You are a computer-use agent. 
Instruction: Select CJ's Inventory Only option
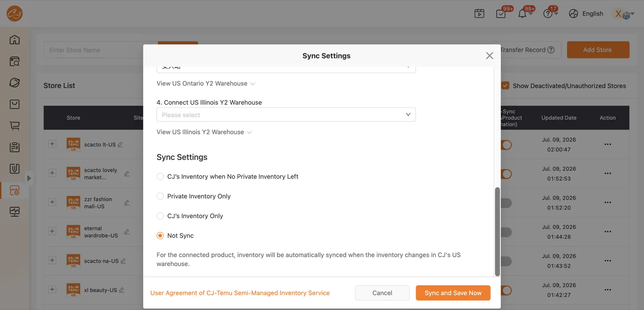click(x=160, y=216)
